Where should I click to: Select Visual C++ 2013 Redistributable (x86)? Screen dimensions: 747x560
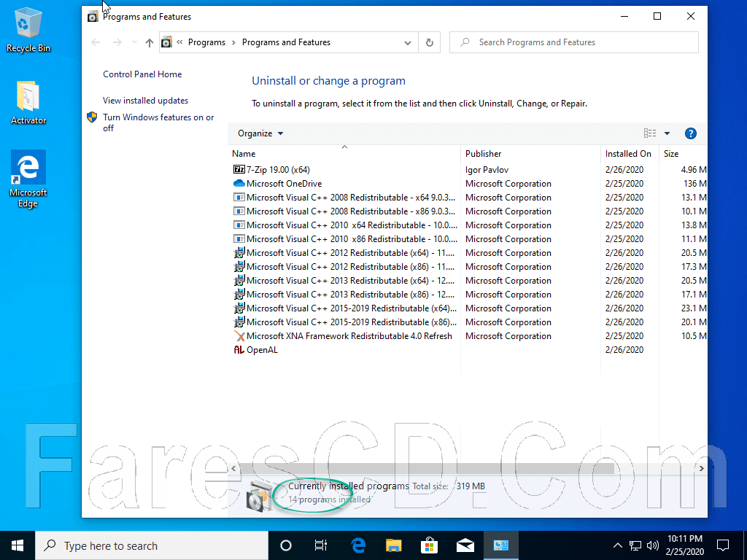[469, 295]
